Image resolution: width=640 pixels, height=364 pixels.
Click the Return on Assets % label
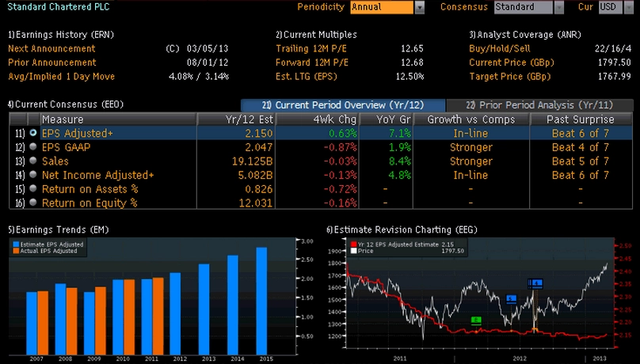[90, 188]
